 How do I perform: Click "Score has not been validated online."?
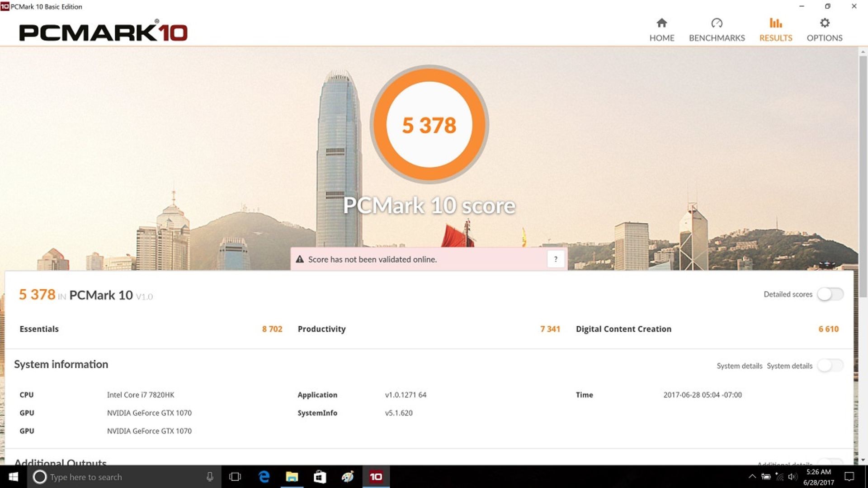373,259
